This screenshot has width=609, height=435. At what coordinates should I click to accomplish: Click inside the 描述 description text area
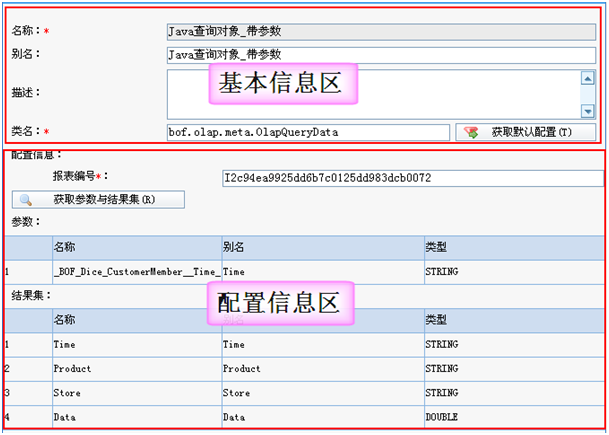click(x=374, y=94)
